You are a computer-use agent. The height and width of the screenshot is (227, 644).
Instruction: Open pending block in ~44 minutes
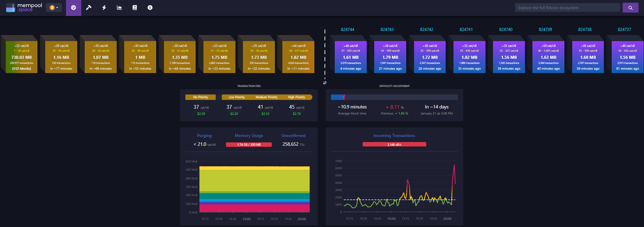[x=180, y=57]
